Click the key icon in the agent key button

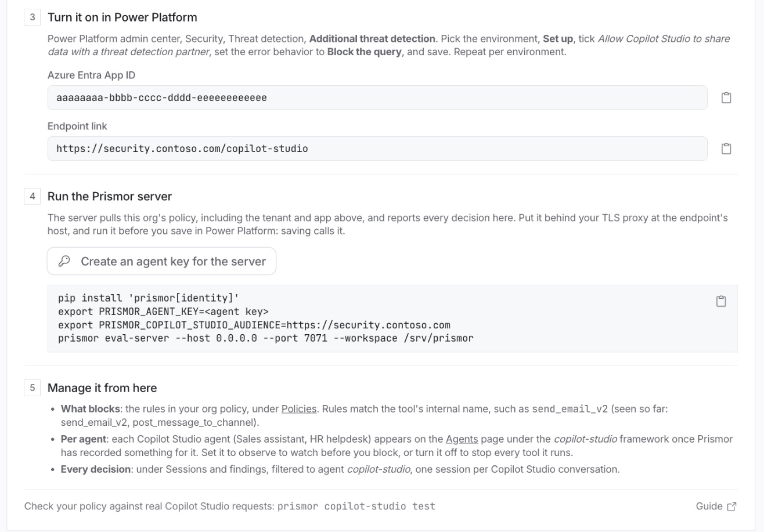click(x=64, y=261)
